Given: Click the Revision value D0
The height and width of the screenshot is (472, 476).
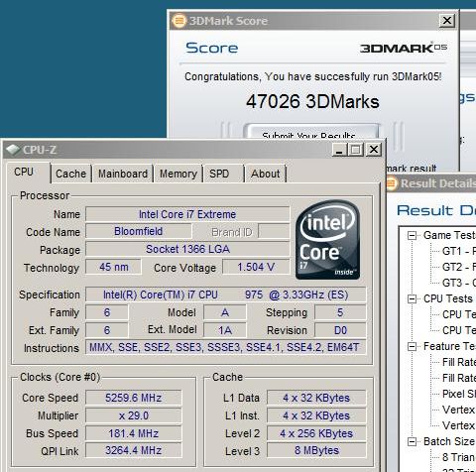Looking at the screenshot, I should point(340,330).
